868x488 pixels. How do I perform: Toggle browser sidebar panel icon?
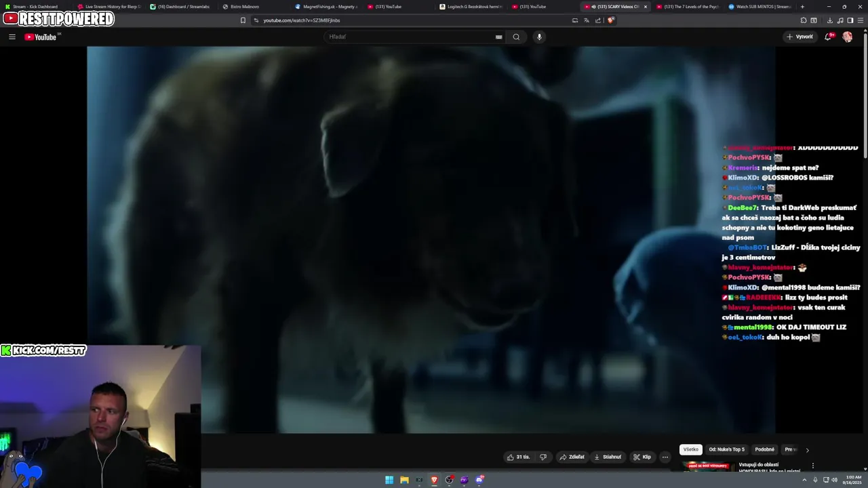pyautogui.click(x=850, y=20)
